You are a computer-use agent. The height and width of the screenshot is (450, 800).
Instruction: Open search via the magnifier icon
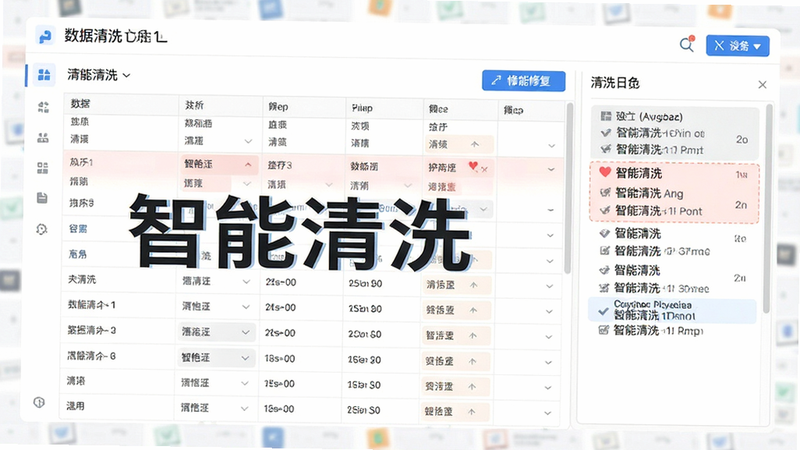click(x=687, y=45)
